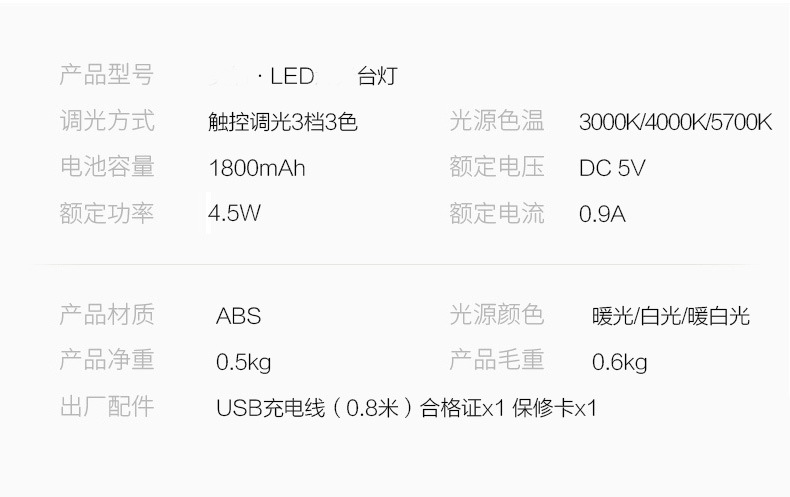Click the 光源色温 label
This screenshot has height=497, width=790.
[x=497, y=122]
